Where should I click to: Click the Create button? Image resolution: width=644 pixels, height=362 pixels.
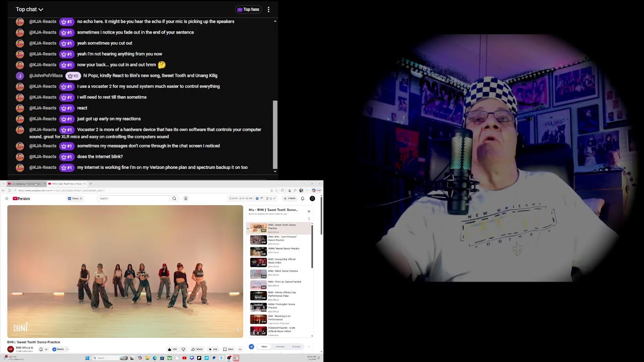coord(289,199)
